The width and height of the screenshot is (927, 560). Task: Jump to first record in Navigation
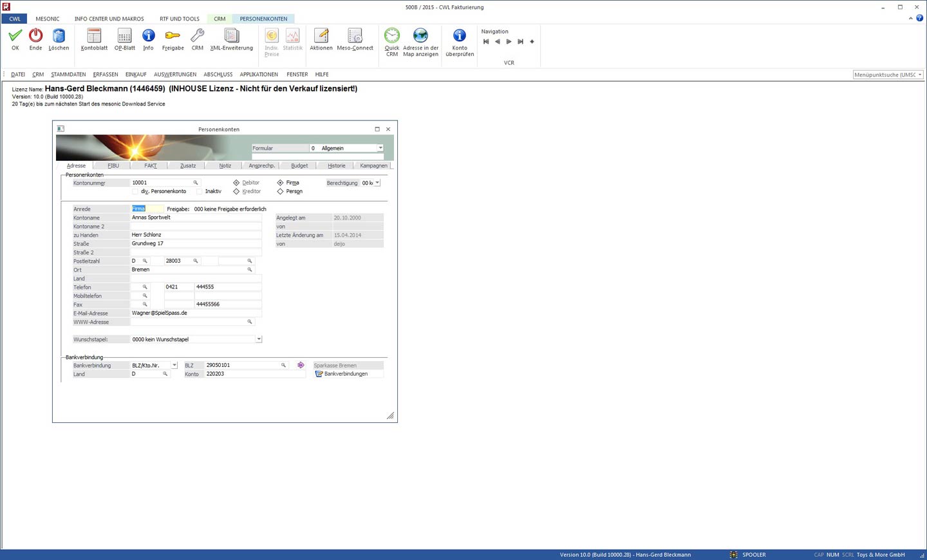(x=486, y=42)
